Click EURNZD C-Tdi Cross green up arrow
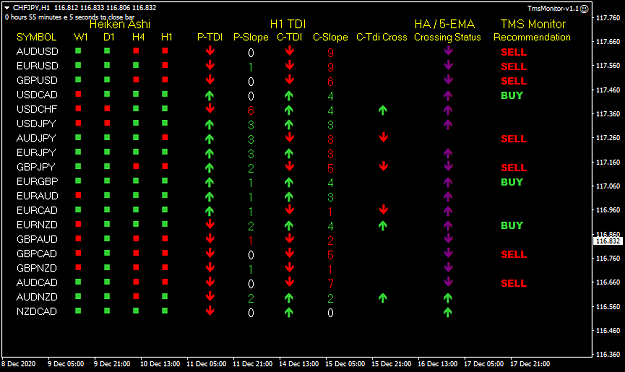This screenshot has width=625, height=372. click(x=383, y=226)
